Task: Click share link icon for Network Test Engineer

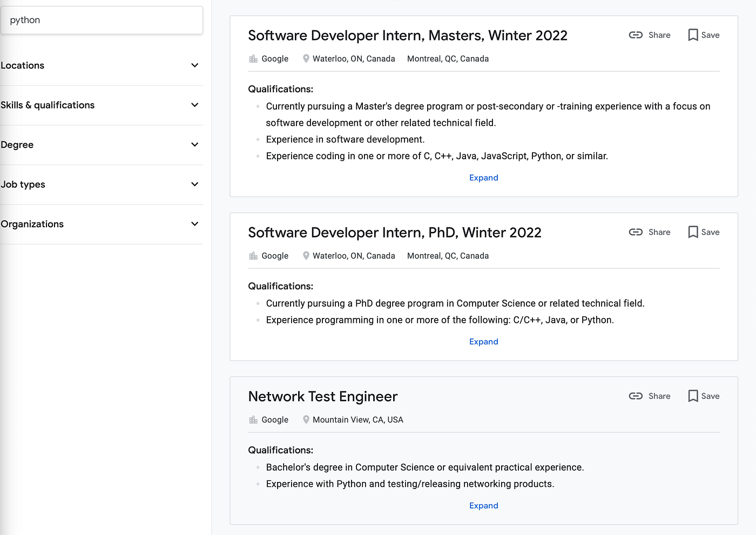Action: [x=636, y=396]
